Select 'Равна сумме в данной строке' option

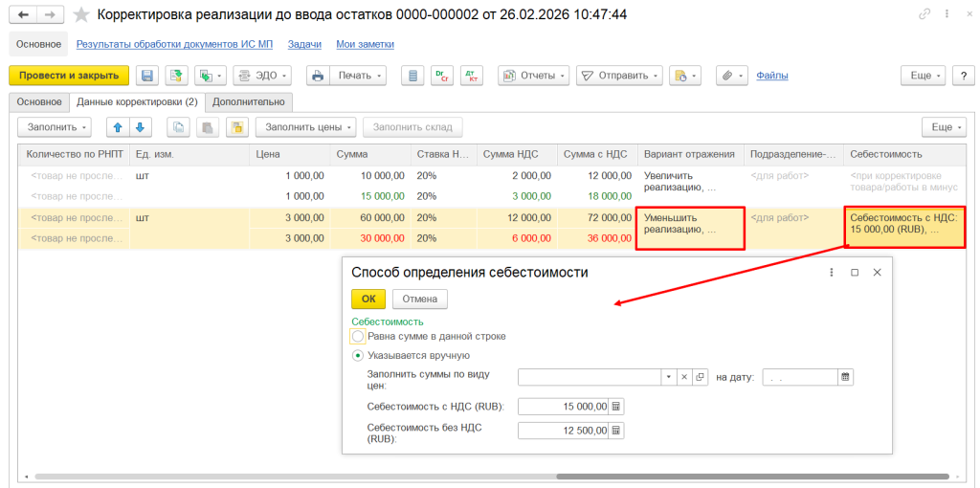point(359,336)
